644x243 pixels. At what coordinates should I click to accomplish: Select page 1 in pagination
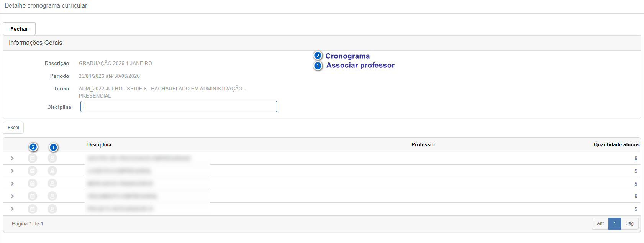615,223
